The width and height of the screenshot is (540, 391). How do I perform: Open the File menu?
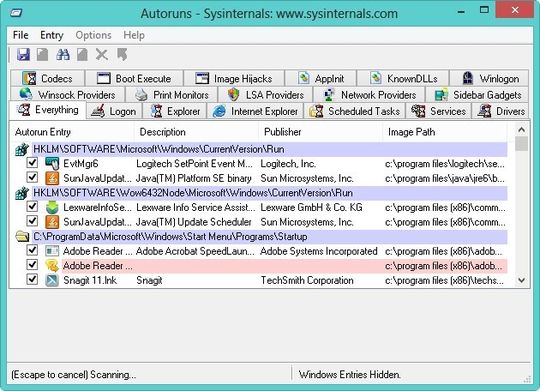[21, 35]
